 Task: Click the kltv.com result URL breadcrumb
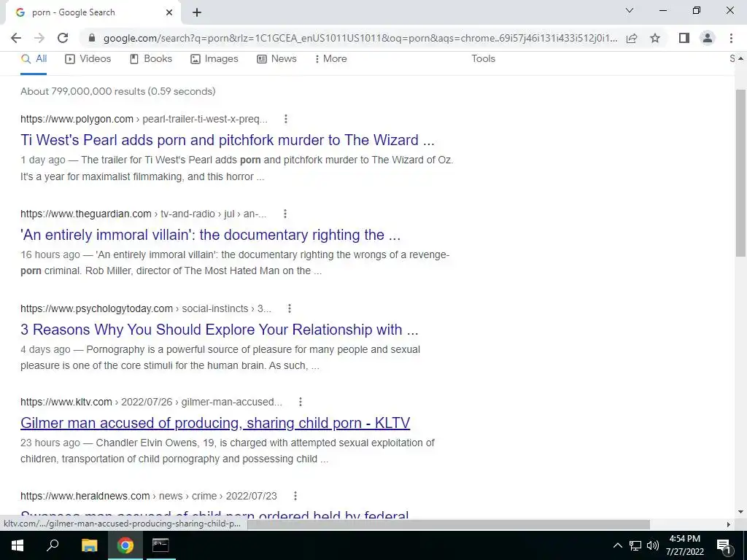151,402
